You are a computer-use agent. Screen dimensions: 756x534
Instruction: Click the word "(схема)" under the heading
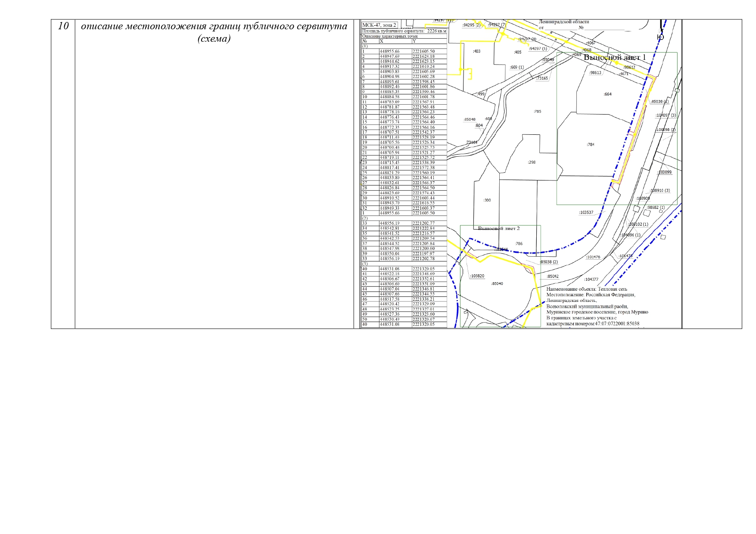coord(214,39)
